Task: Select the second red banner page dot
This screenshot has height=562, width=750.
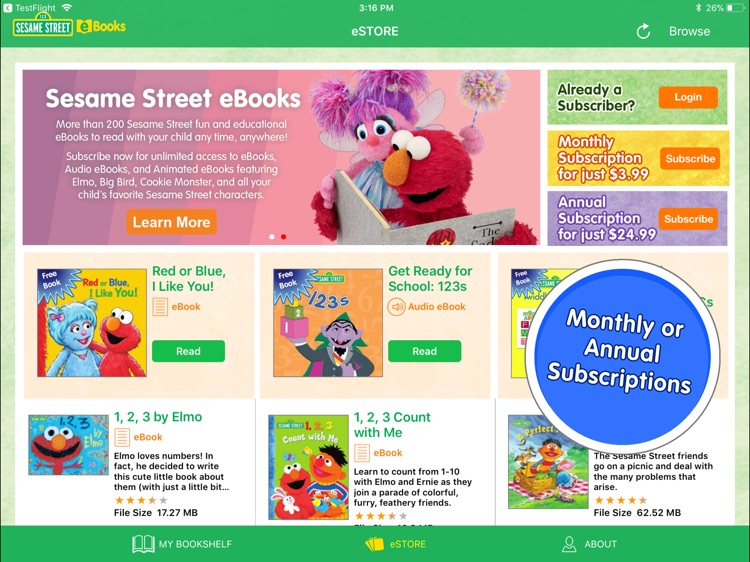Action: tap(284, 237)
